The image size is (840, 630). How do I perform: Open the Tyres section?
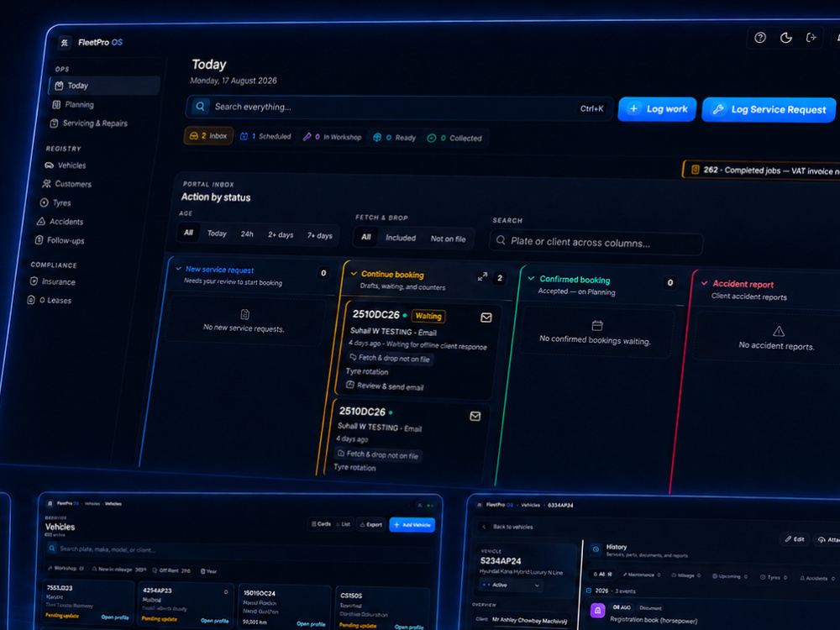point(55,202)
